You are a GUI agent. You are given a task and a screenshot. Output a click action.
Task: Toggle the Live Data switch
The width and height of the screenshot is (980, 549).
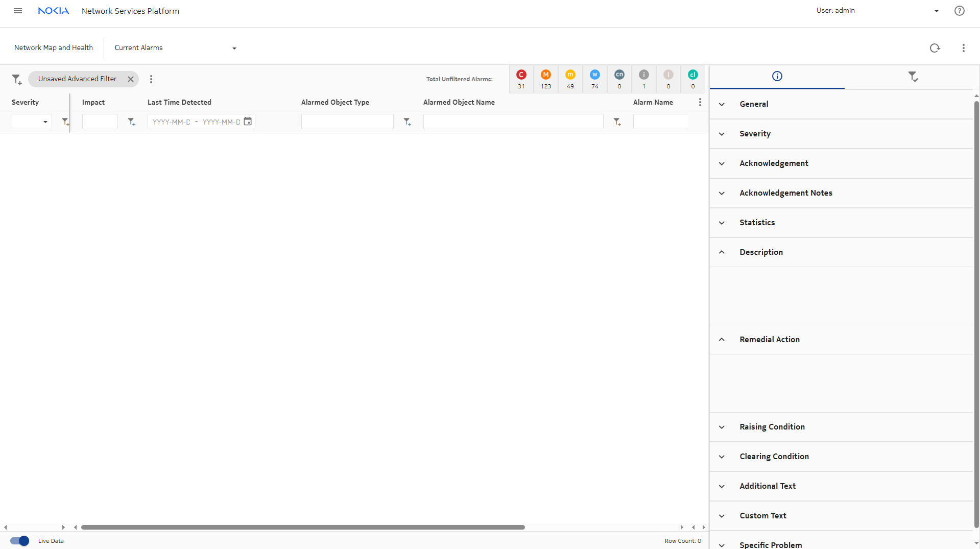20,541
